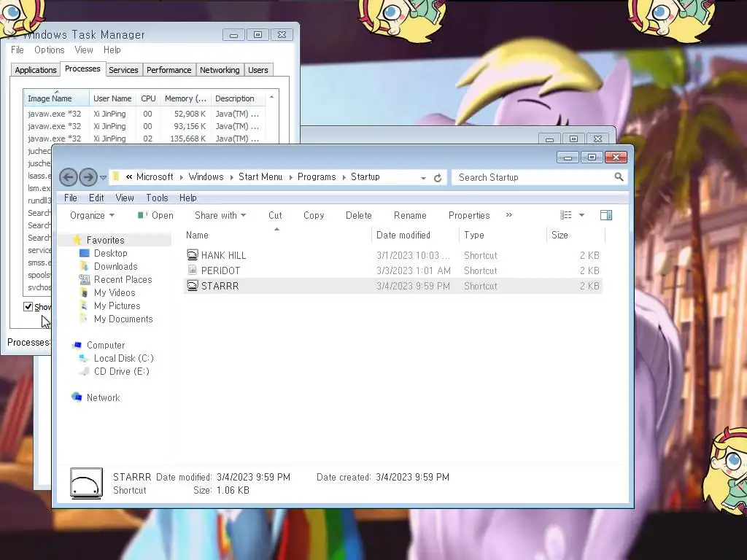Viewport: 747px width, 560px height.
Task: Toggle the preview pane icon
Action: click(606, 215)
